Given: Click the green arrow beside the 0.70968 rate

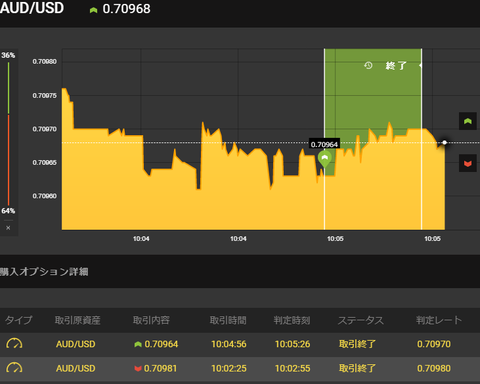Looking at the screenshot, I should click(x=93, y=10).
